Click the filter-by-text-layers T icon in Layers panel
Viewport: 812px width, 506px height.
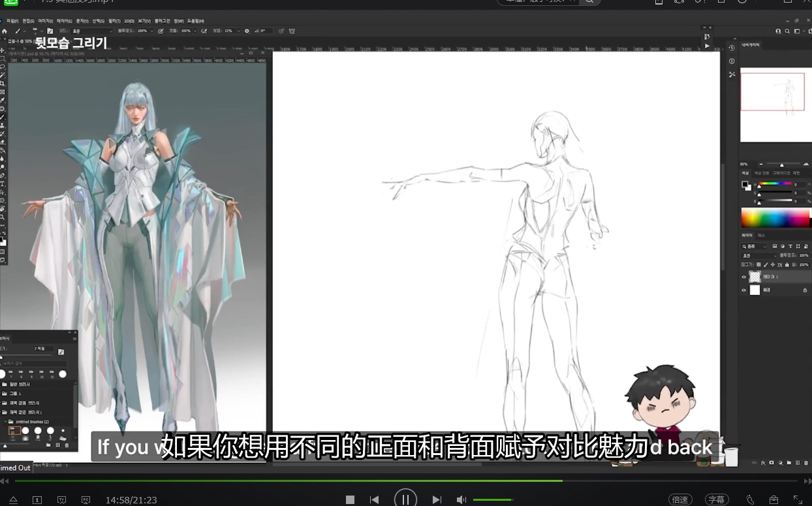point(790,246)
